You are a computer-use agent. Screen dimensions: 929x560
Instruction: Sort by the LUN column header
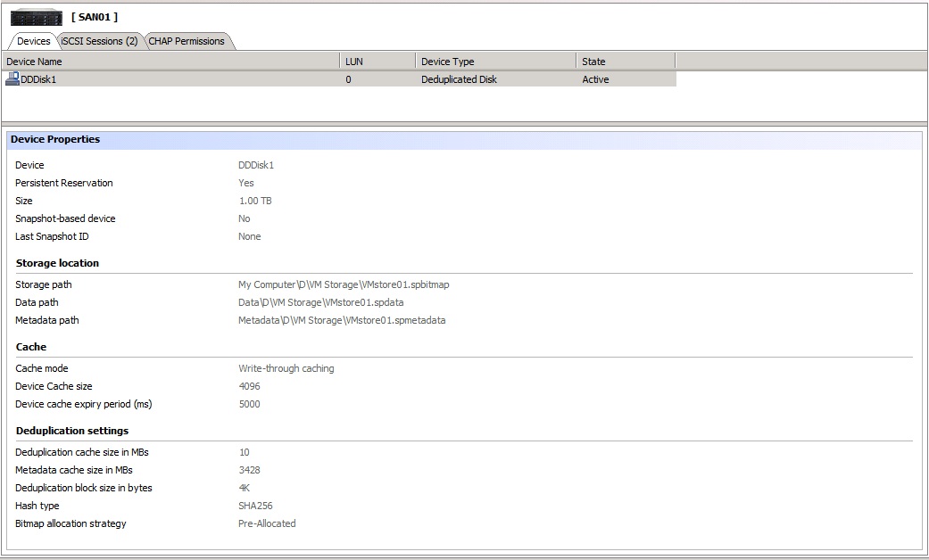[377, 62]
